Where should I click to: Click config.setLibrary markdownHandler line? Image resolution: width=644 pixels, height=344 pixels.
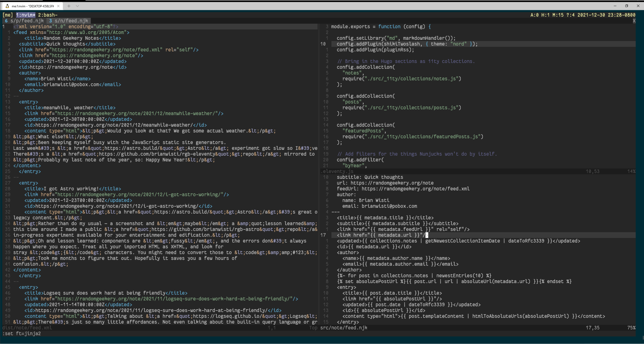396,38
